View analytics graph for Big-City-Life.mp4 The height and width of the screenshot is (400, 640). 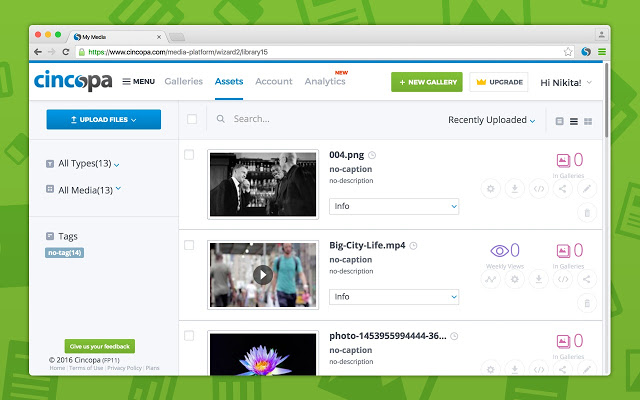click(x=491, y=279)
